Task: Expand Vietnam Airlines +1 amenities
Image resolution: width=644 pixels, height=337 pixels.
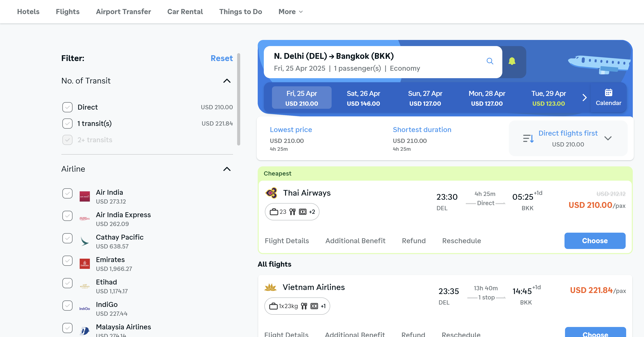Action: pos(323,306)
